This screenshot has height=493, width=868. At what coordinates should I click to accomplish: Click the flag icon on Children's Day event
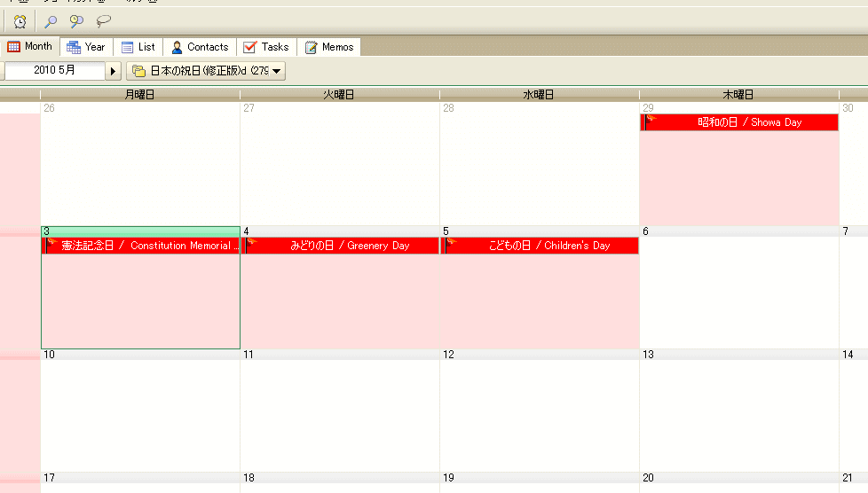[451, 244]
